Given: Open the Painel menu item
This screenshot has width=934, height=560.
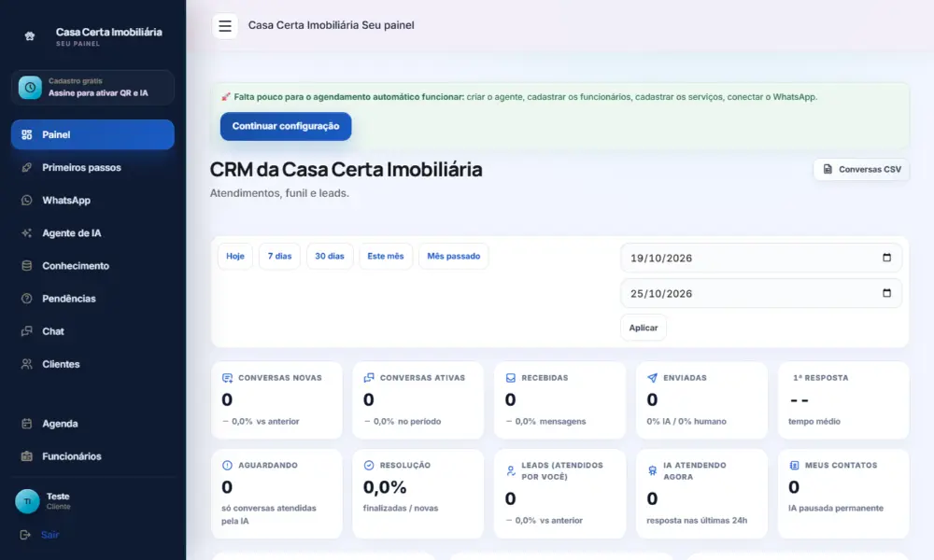Looking at the screenshot, I should pyautogui.click(x=92, y=134).
